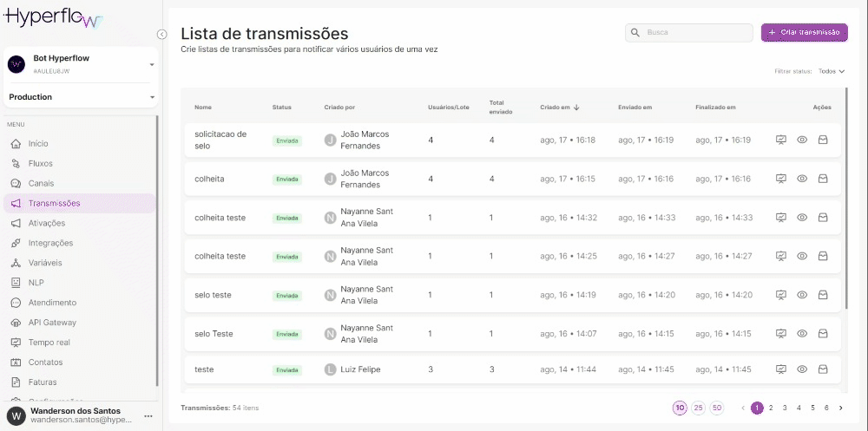Viewport: 868px width, 431px height.
Task: Click the table's vertical scrollbar
Action: tap(846, 217)
